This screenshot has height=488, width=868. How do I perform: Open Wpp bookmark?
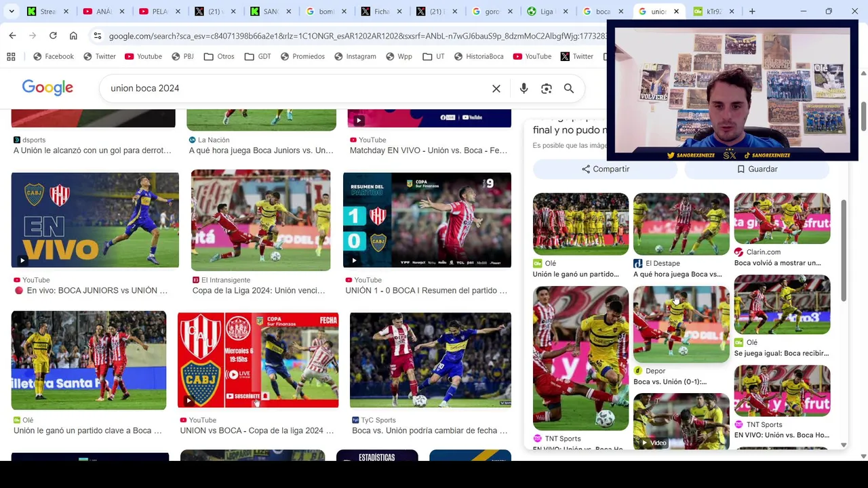[399, 56]
